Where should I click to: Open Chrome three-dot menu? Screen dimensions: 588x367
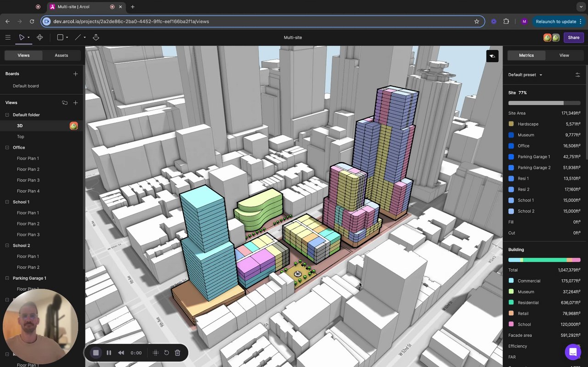click(x=581, y=22)
